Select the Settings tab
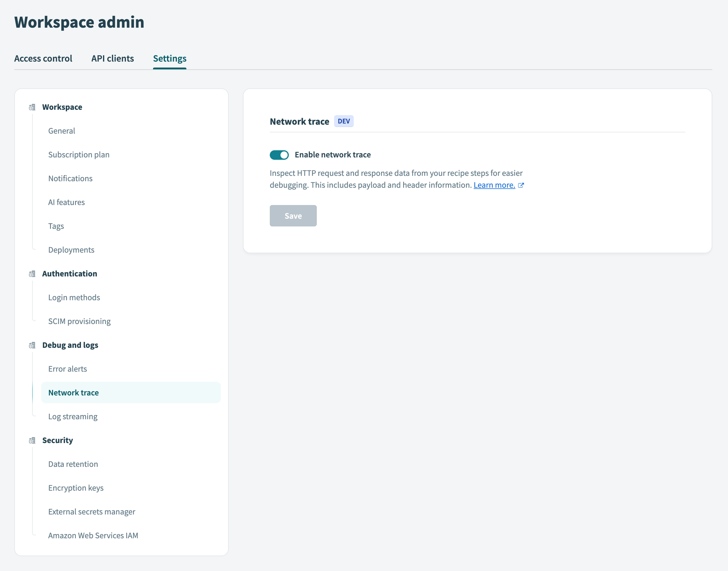This screenshot has width=728, height=571. (x=170, y=59)
